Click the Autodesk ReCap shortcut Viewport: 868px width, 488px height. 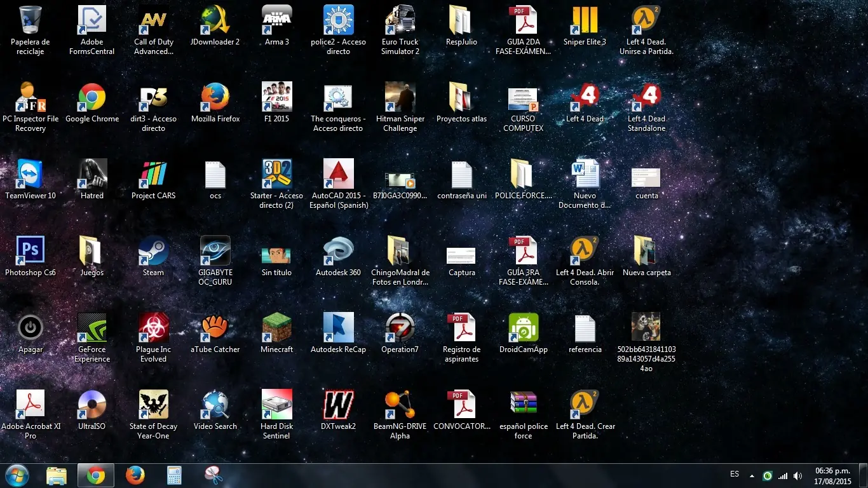tap(339, 328)
